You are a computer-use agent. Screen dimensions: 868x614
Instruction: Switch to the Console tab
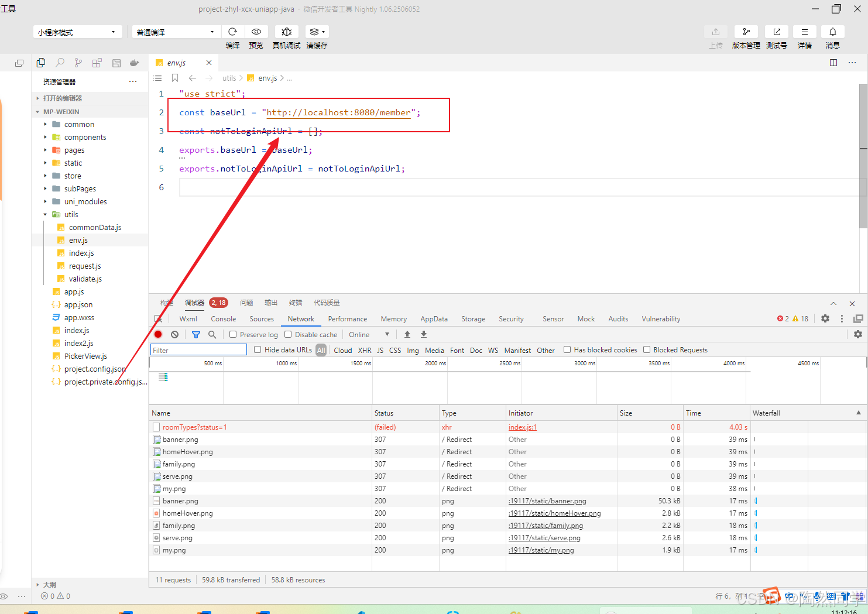223,319
